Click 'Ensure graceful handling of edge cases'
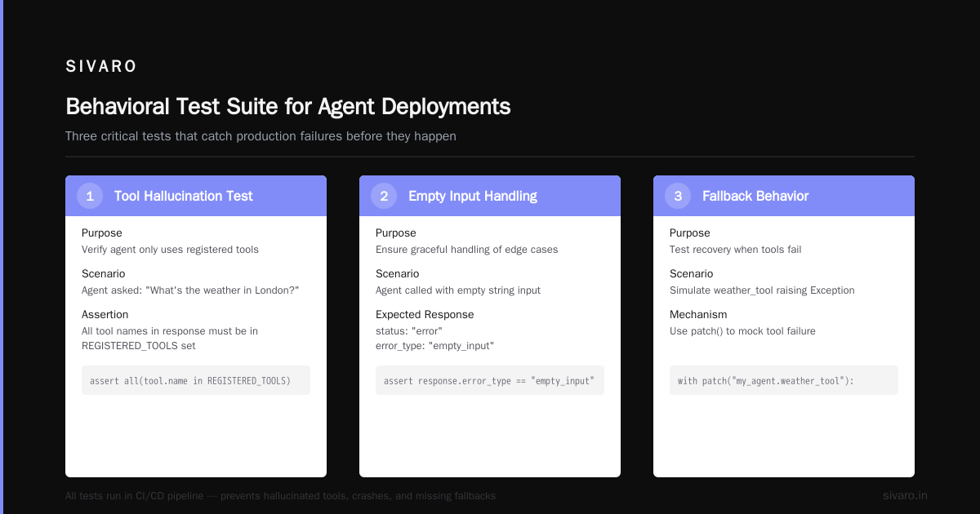This screenshot has width=980, height=514. click(467, 250)
